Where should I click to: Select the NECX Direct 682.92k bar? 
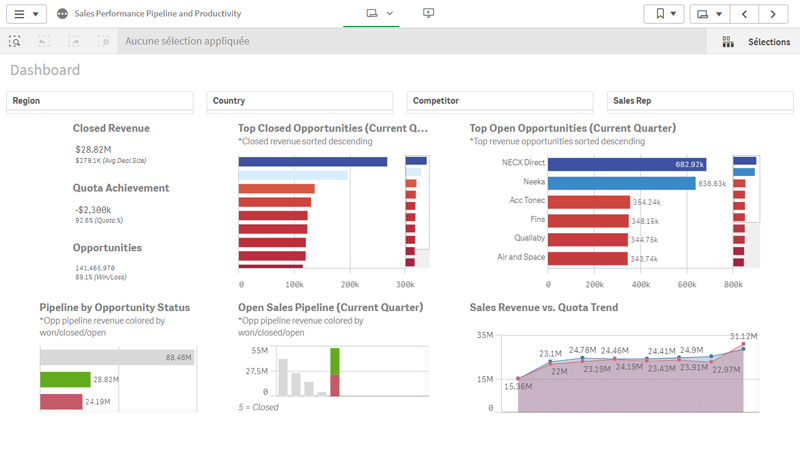(627, 164)
